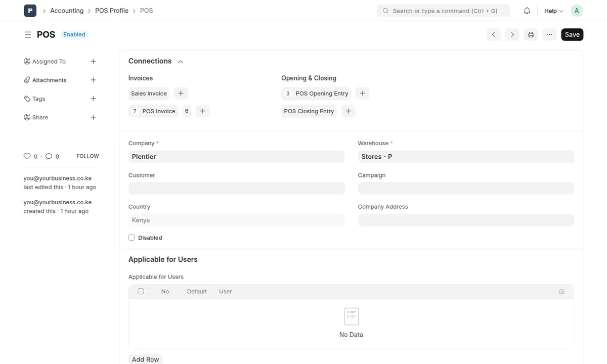Screen dimensions: 607x364
Task: Add an attachment with the plus icon
Action: [x=93, y=80]
